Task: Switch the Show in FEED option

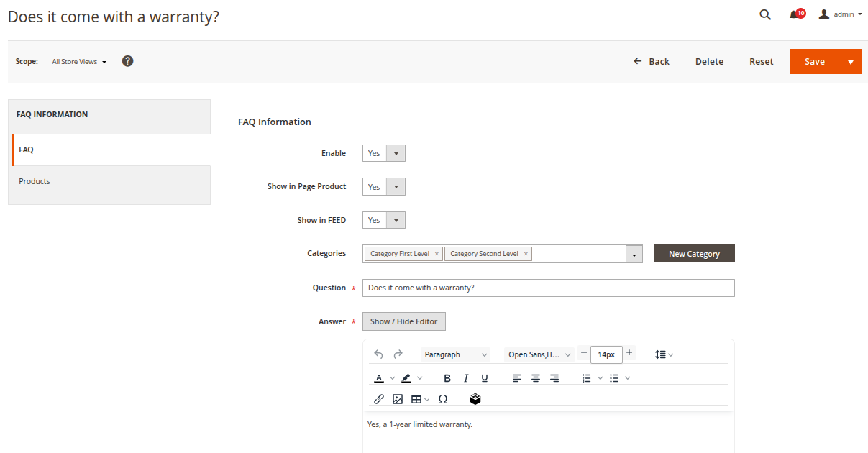Action: pyautogui.click(x=384, y=220)
